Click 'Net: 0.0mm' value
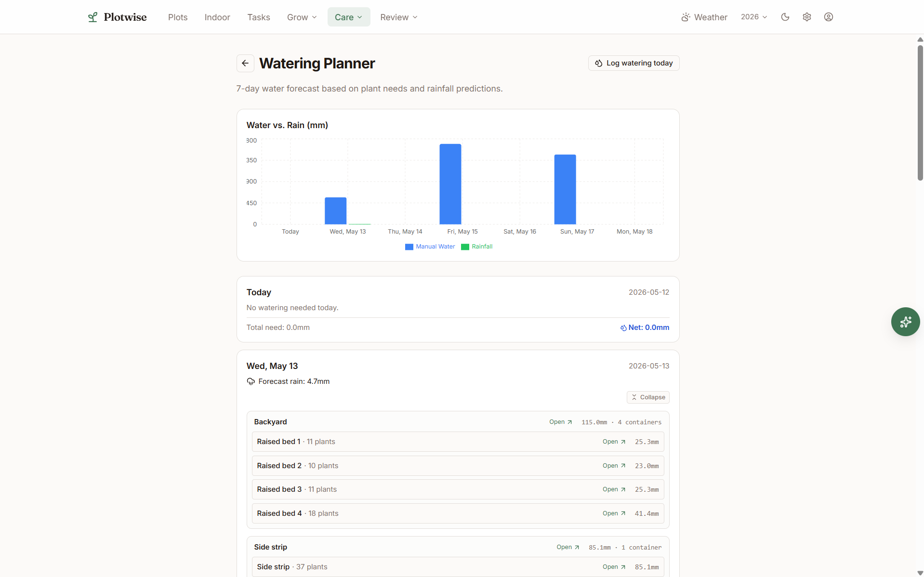This screenshot has height=577, width=924. [648, 328]
